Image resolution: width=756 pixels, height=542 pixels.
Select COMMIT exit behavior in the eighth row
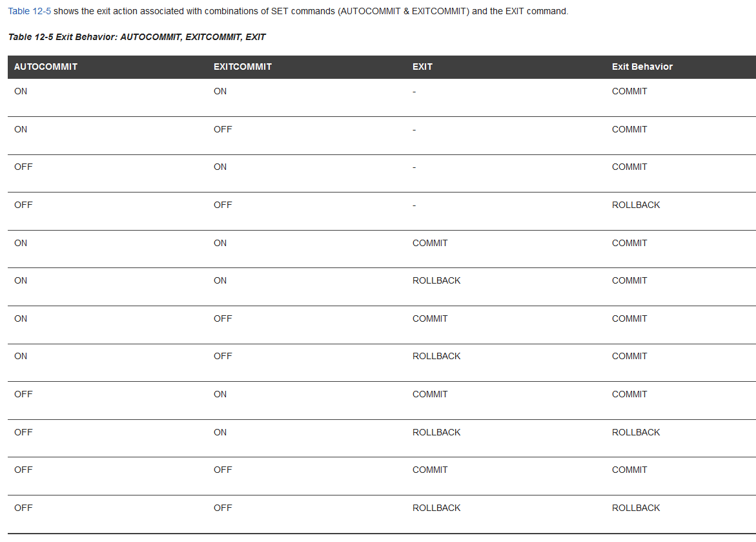coord(629,356)
